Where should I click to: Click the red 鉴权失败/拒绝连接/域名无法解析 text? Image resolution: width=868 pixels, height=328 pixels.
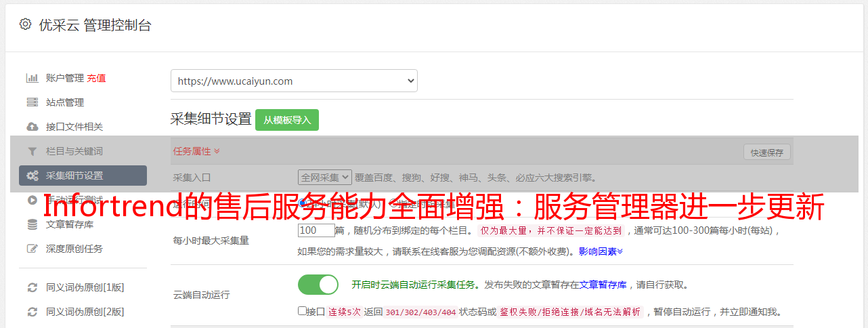tap(570, 312)
